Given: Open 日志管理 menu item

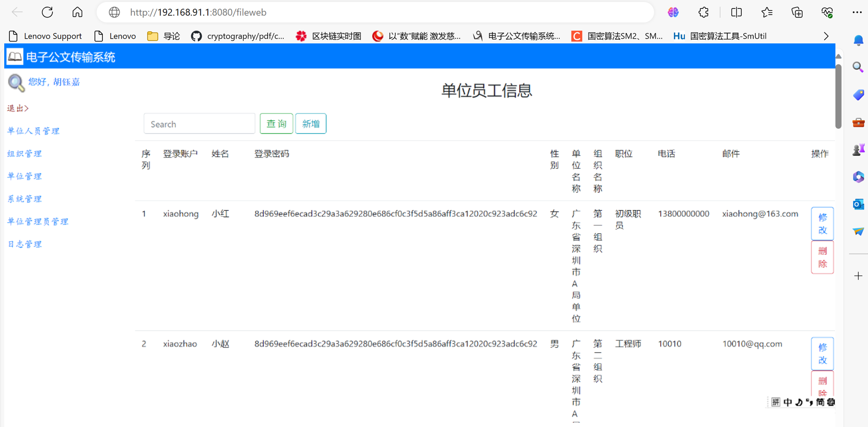Looking at the screenshot, I should [25, 244].
